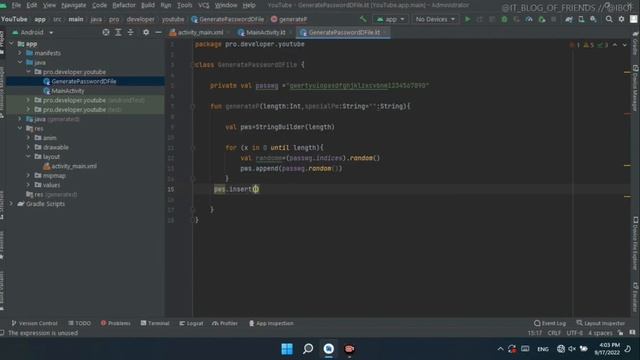Screen dimensions: 640x360
Task: Collapse the app module node
Action: 11,44
